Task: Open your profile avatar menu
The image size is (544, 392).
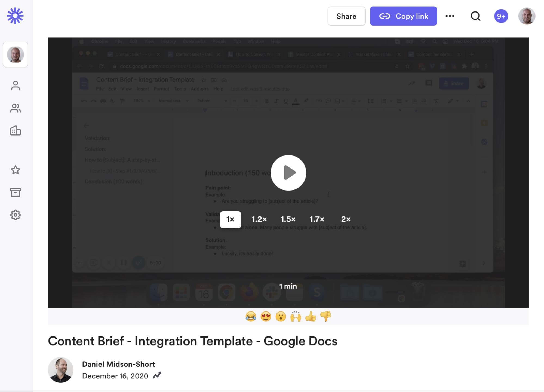Action: point(527,16)
